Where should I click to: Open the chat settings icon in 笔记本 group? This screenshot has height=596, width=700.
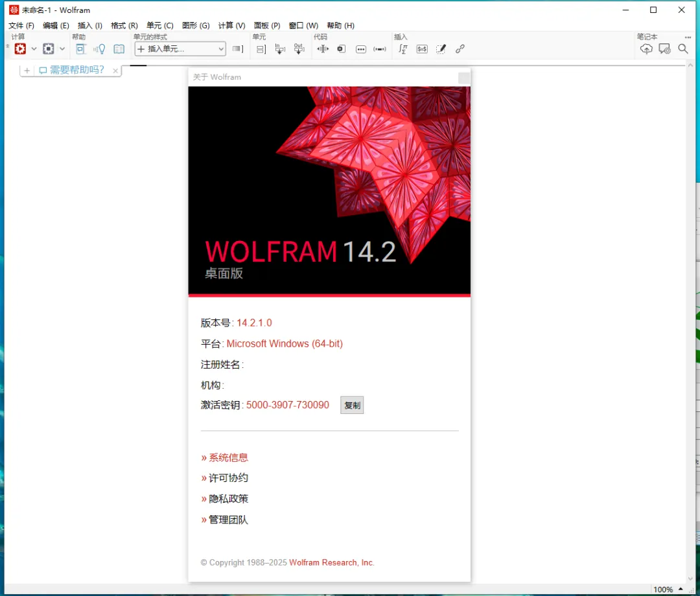click(665, 49)
